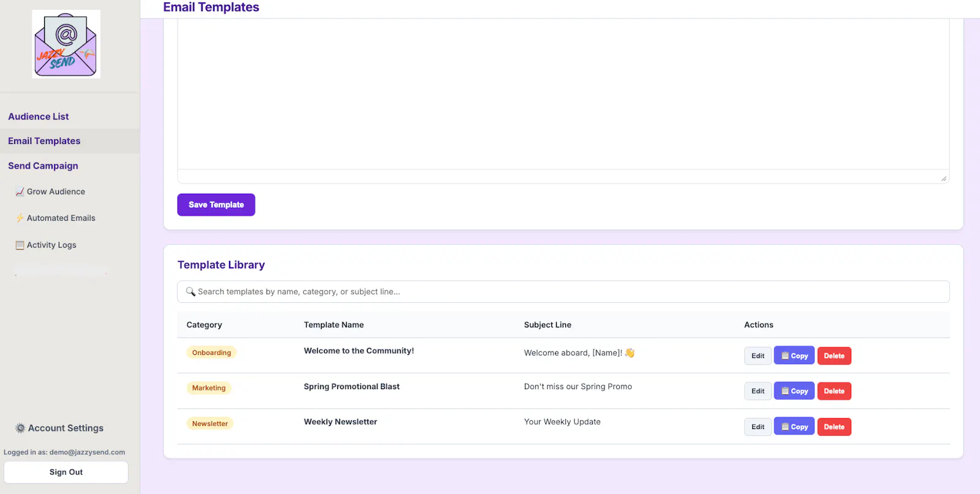Click the Template Library heading

pos(221,265)
